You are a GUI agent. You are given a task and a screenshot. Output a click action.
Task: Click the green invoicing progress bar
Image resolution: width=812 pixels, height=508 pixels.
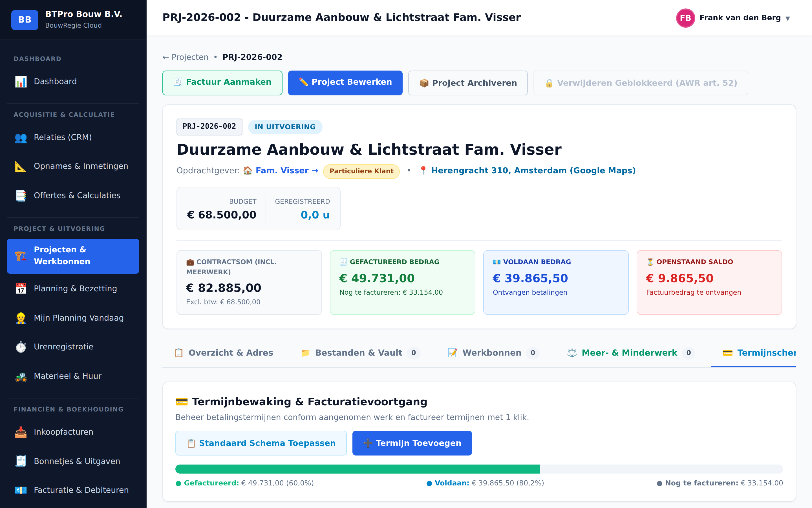pos(358,469)
